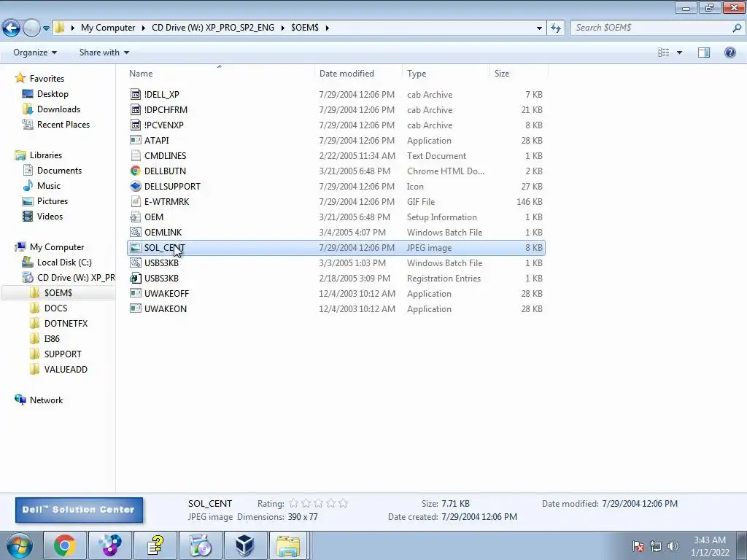Select the CMDLINES text document icon
747x560 pixels.
136,156
